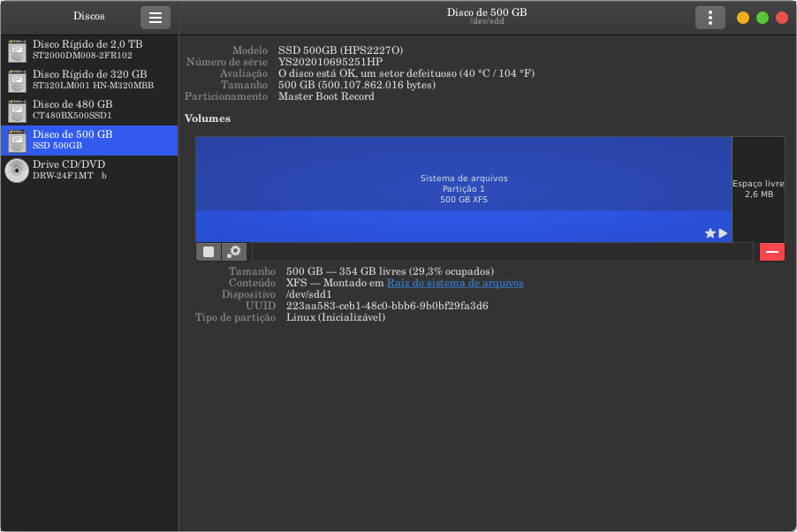Screen dimensions: 797x532
Task: Select Disco Rígido de 2,0 TB drive
Action: (89, 49)
